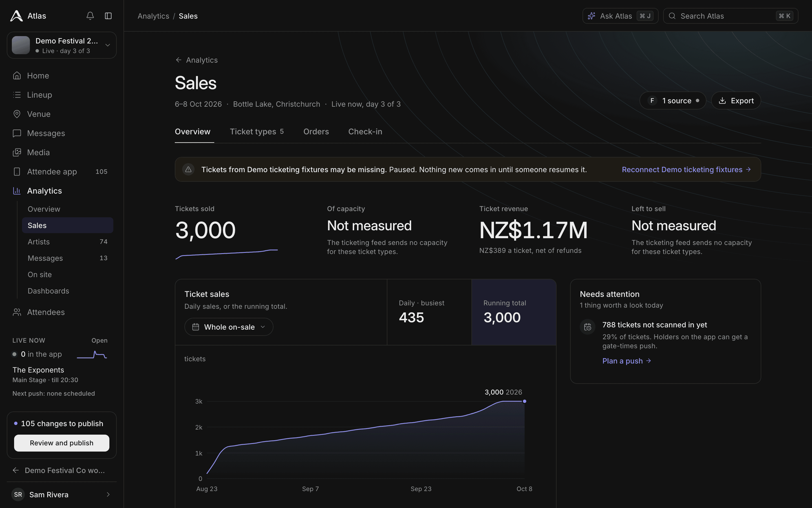The width and height of the screenshot is (812, 508).
Task: Switch to the Ticket types tab
Action: coord(257,132)
